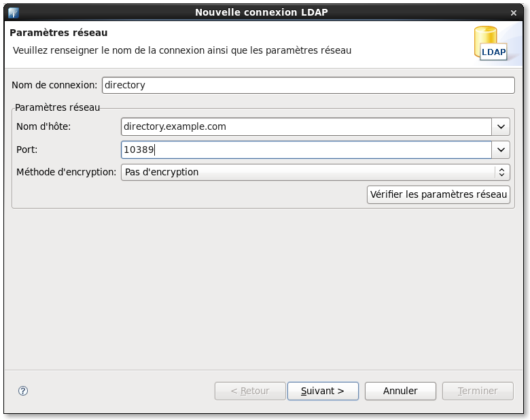Place cursor in the Port field

pyautogui.click(x=306, y=150)
